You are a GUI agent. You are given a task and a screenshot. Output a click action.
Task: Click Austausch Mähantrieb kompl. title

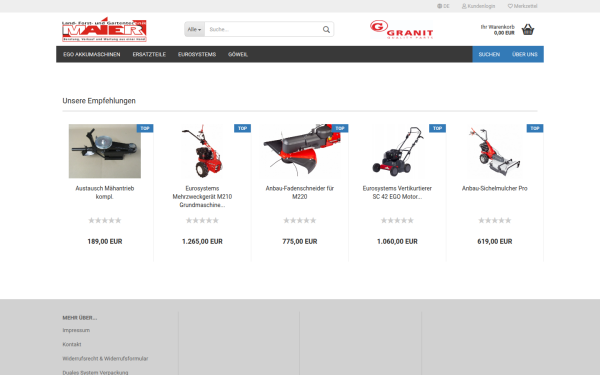click(105, 192)
